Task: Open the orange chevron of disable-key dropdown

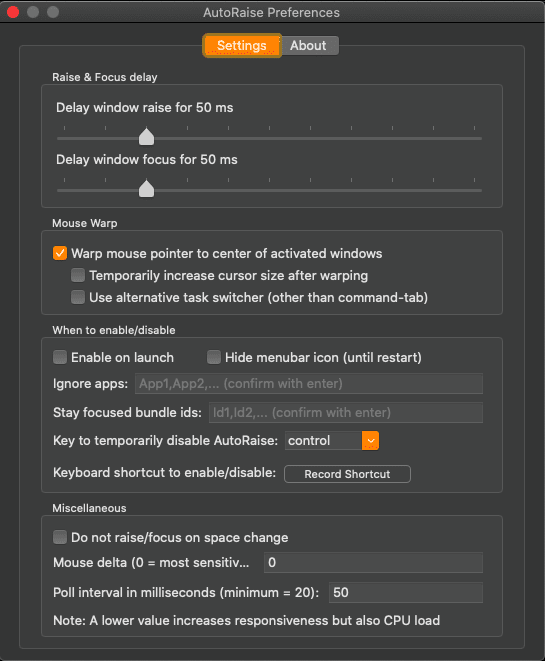Action: (370, 441)
